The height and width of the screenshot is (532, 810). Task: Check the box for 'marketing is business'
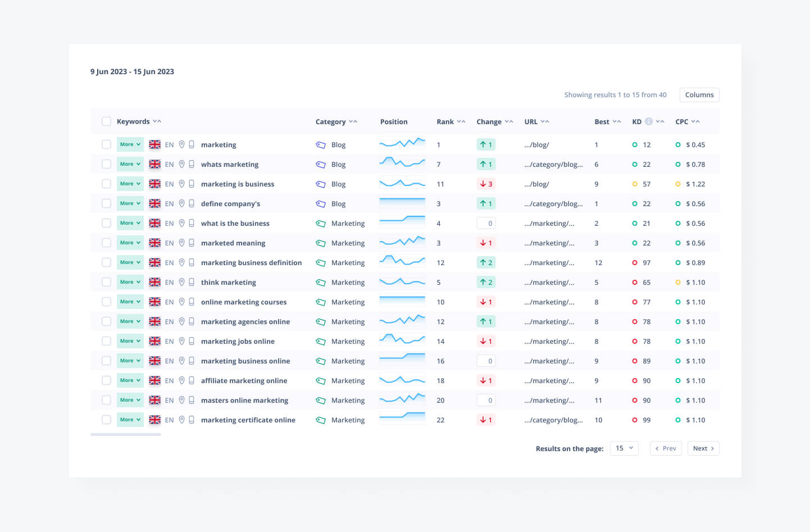click(106, 184)
